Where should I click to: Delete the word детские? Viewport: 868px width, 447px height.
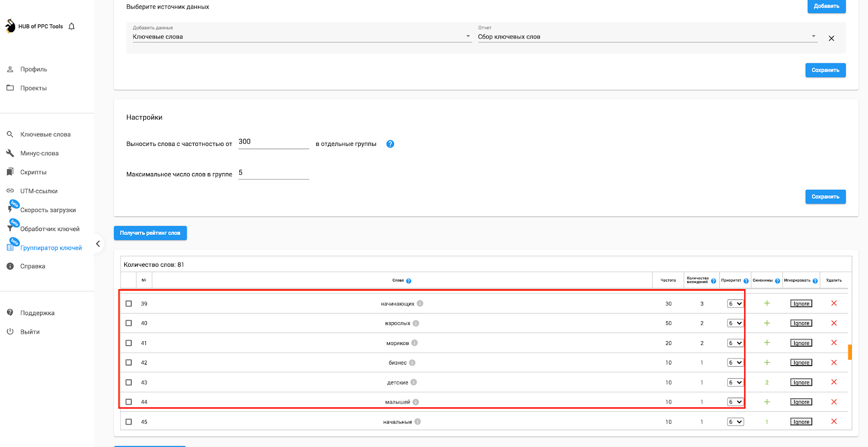[834, 382]
